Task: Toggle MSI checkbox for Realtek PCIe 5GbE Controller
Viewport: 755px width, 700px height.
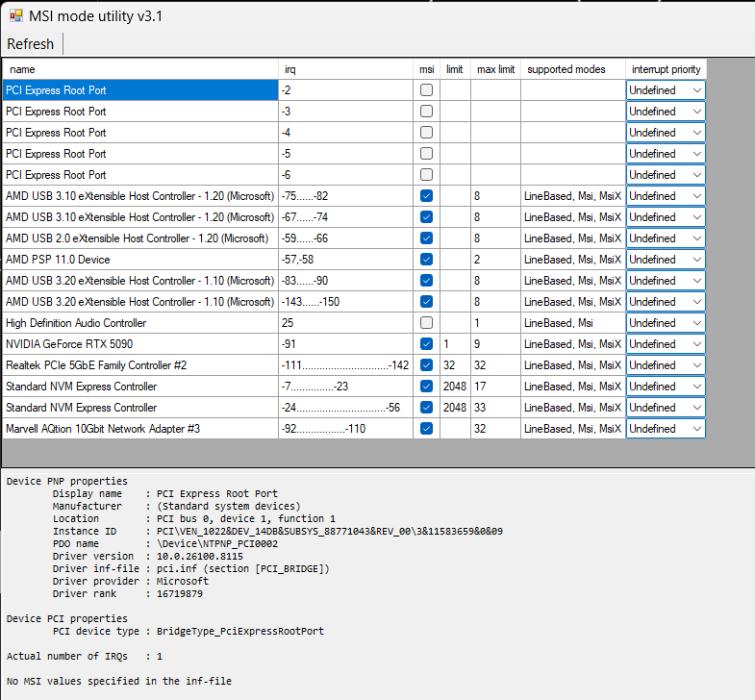Action: pyautogui.click(x=426, y=365)
